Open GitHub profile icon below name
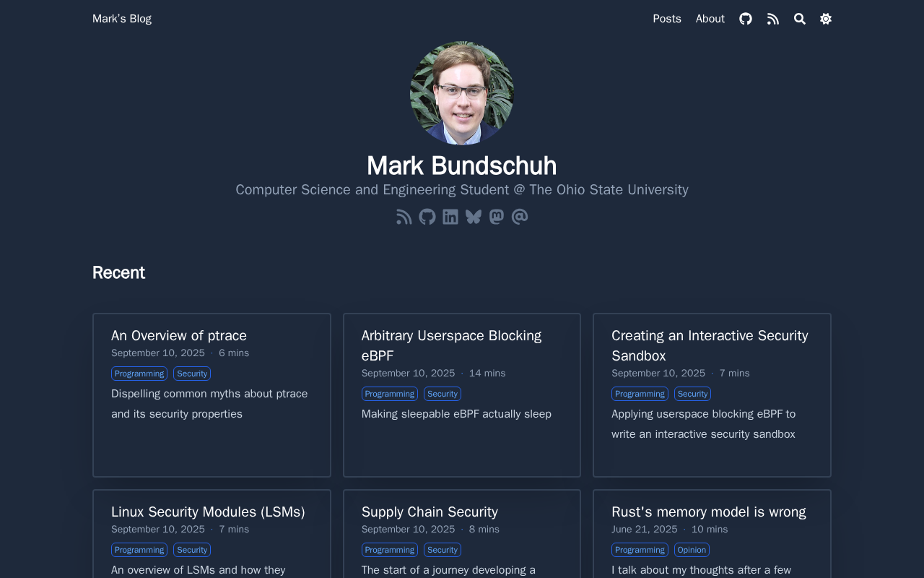 point(427,217)
